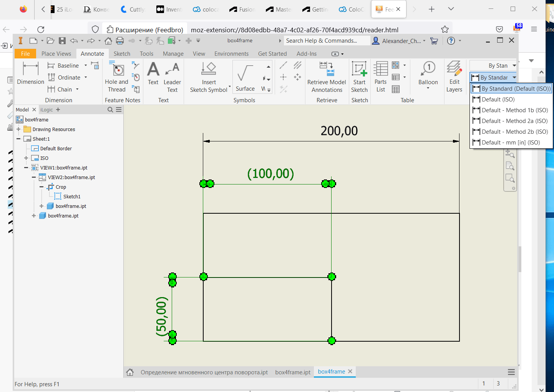Click Insert Sketch Symbol
Image resolution: width=554 pixels, height=392 pixels.
(209, 77)
